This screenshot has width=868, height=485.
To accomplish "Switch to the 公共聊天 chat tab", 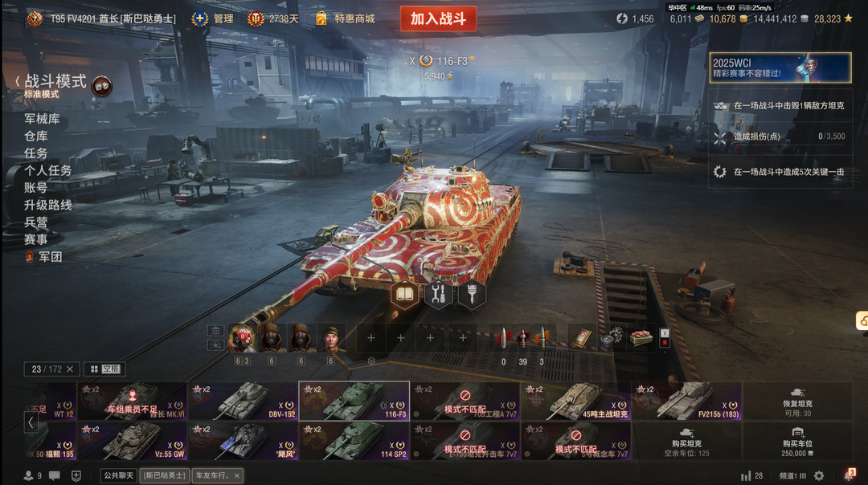I will [x=118, y=475].
